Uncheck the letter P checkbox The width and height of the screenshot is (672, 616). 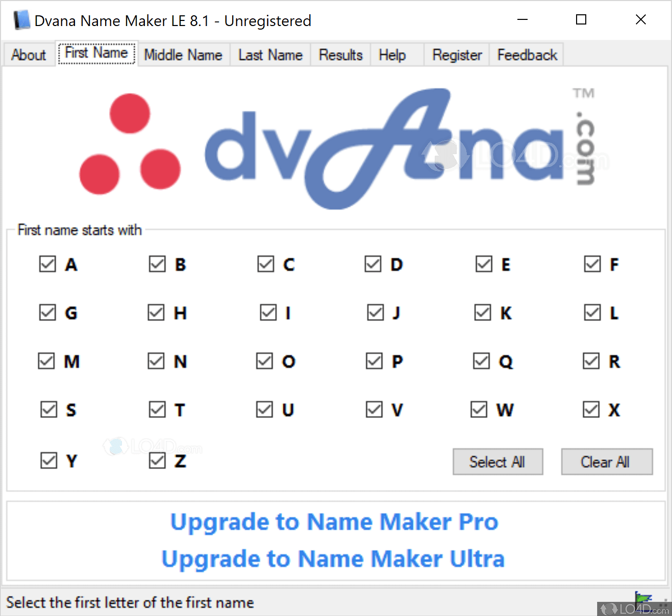click(374, 361)
